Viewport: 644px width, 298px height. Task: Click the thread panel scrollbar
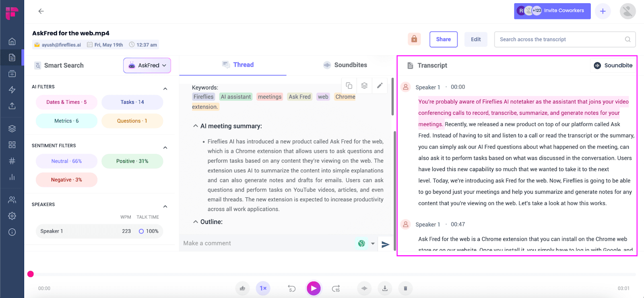tap(393, 96)
